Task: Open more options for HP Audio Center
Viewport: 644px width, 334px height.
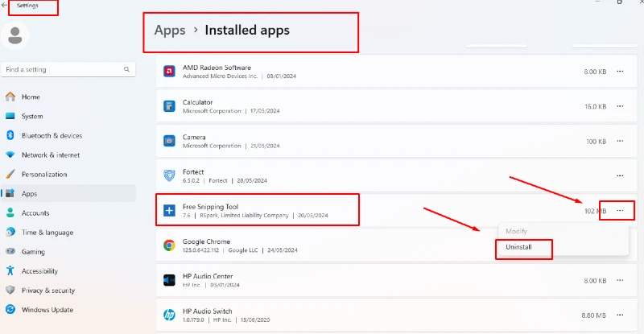Action: pyautogui.click(x=620, y=280)
